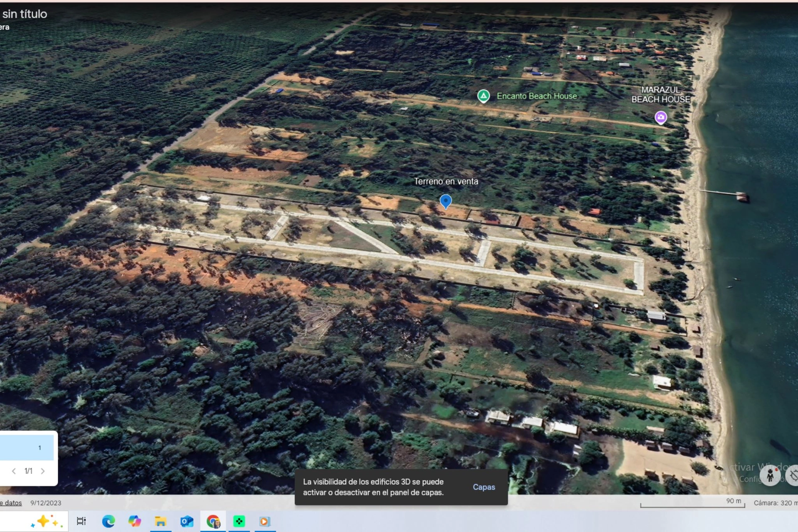The image size is (798, 532).
Task: Go to next slide with right chevron
Action: pos(43,471)
